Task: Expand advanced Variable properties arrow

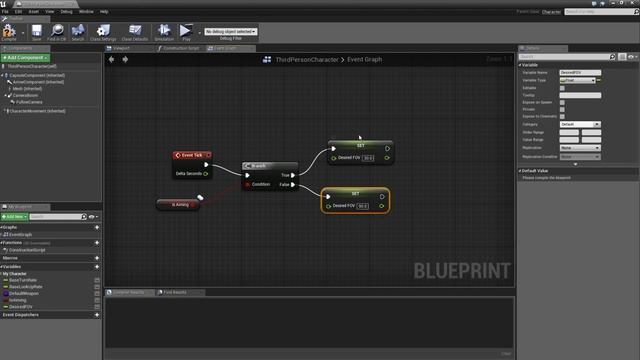Action: click(576, 164)
